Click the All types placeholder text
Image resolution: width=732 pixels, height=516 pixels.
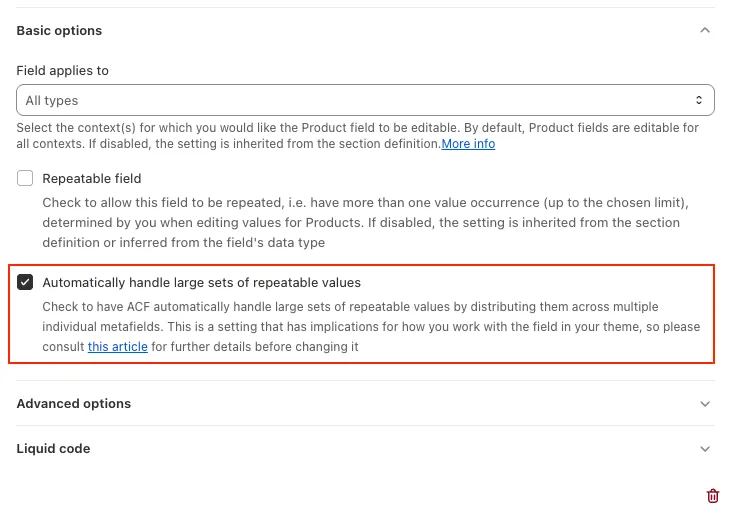(x=52, y=100)
